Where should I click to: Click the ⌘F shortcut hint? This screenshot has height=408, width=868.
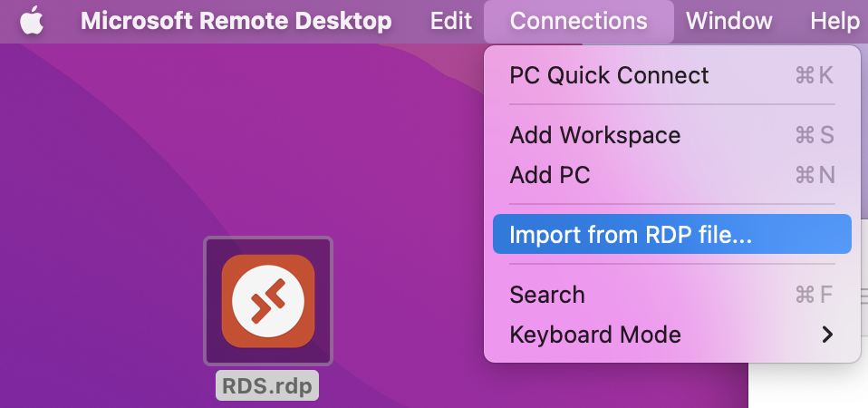(x=814, y=295)
